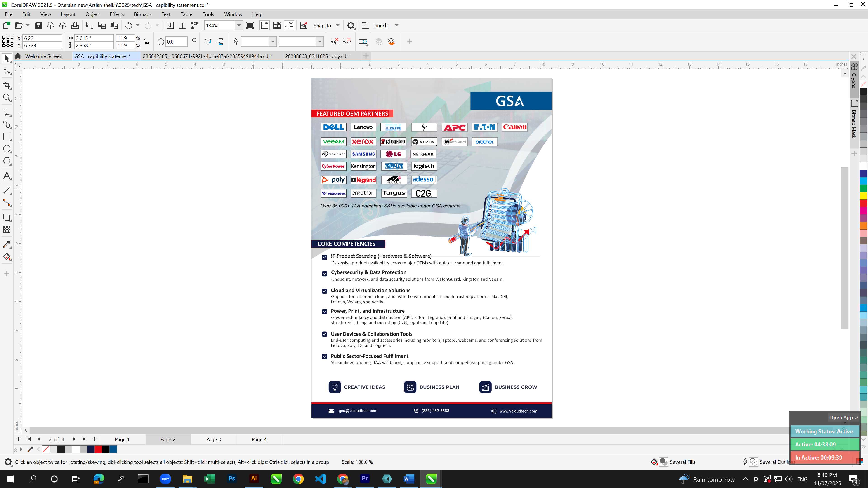Screen dimensions: 868x488
Task: Open the line style dropdown
Action: point(320,41)
